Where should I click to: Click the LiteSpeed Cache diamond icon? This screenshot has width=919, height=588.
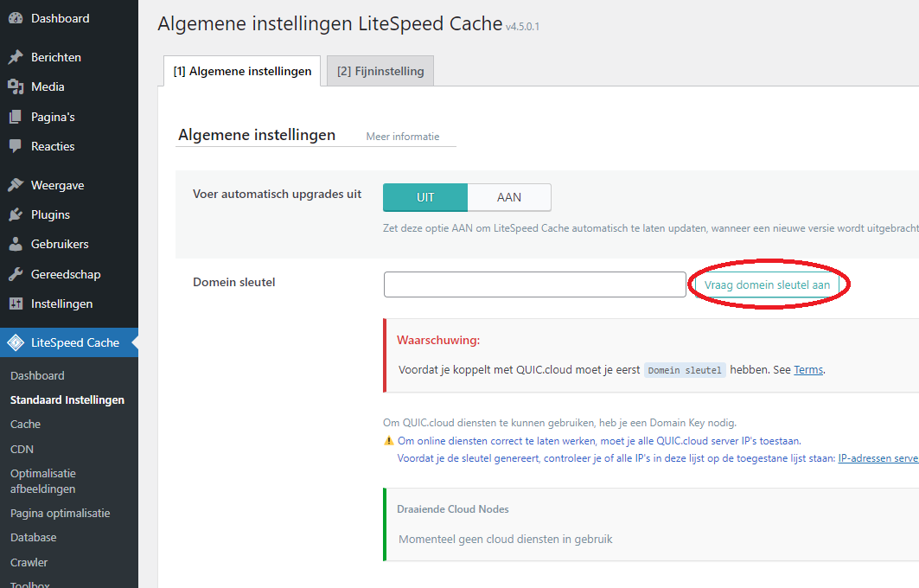pos(16,342)
